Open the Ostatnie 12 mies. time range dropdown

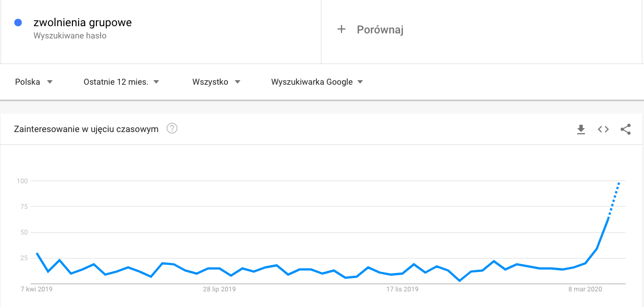coord(121,82)
